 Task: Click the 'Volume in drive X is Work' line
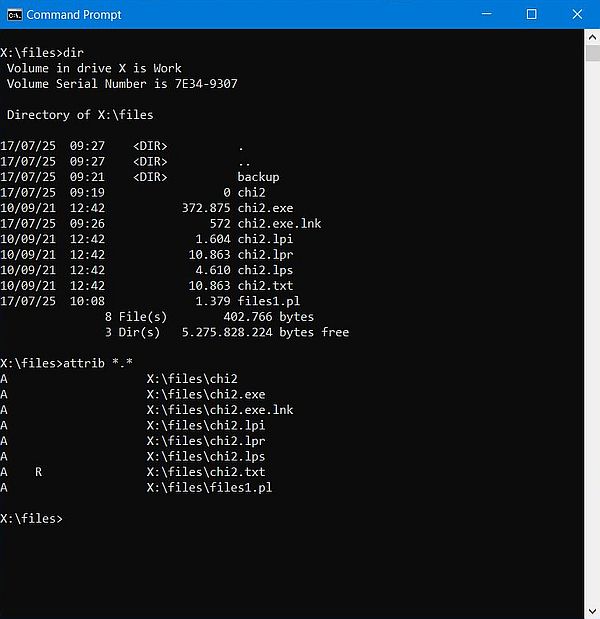point(94,68)
